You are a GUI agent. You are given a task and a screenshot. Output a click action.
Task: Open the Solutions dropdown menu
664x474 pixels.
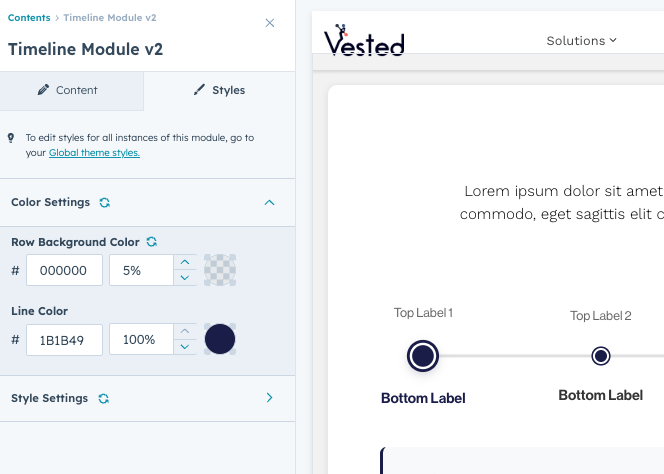(x=581, y=41)
